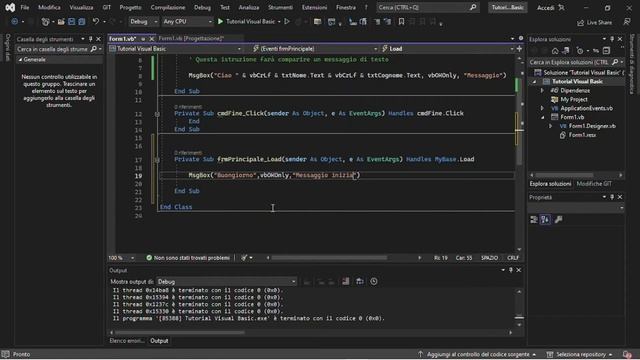
Task: Collapse the Form1.vb node
Action: click(542, 118)
